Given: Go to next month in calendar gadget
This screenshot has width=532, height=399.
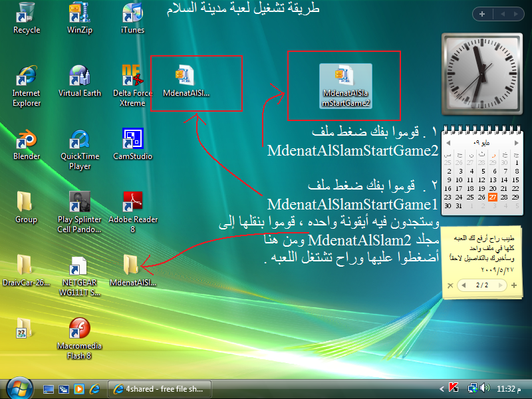Looking at the screenshot, I should click(517, 143).
